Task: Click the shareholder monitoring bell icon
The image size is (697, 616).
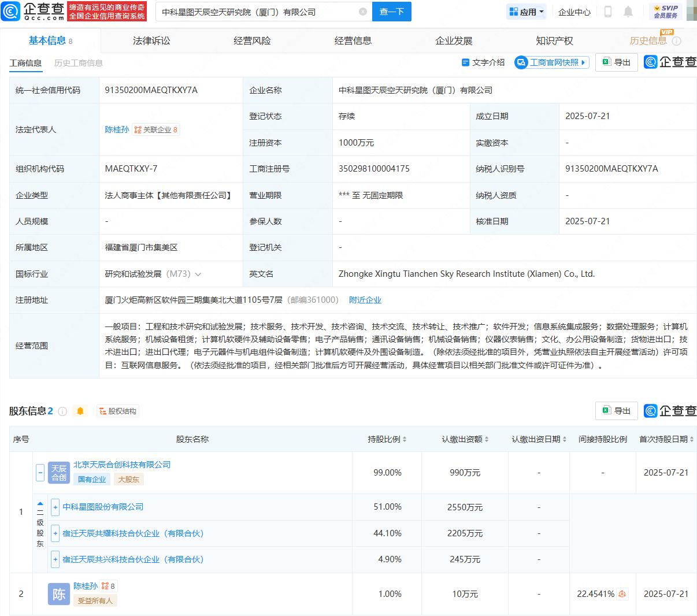Action: 80,411
